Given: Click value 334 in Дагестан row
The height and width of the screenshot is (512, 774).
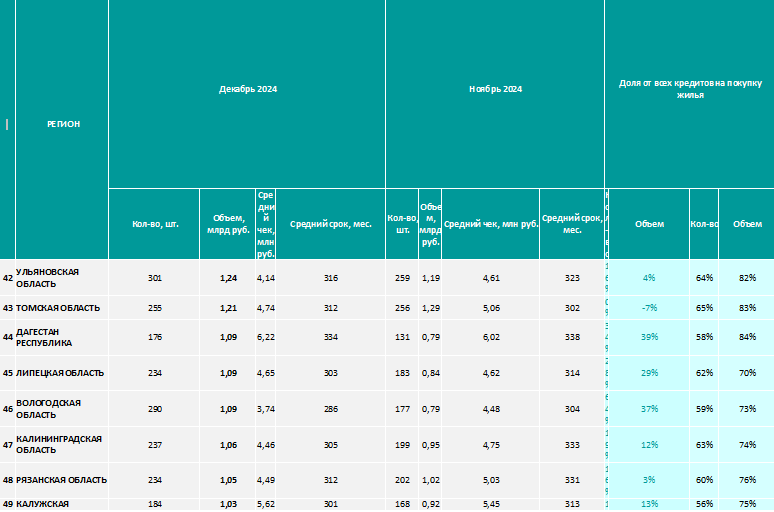Looking at the screenshot, I should (331, 337).
